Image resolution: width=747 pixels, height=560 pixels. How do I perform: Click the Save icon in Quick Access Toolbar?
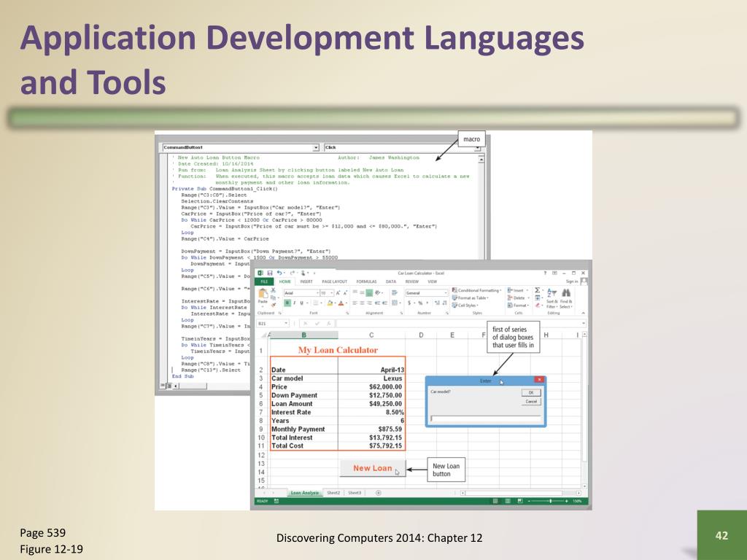[270, 273]
